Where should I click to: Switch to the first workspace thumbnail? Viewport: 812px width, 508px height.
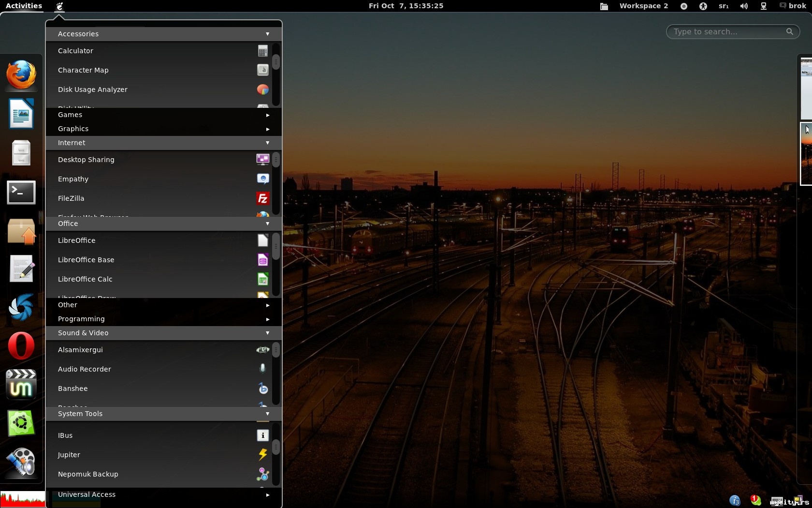806,89
